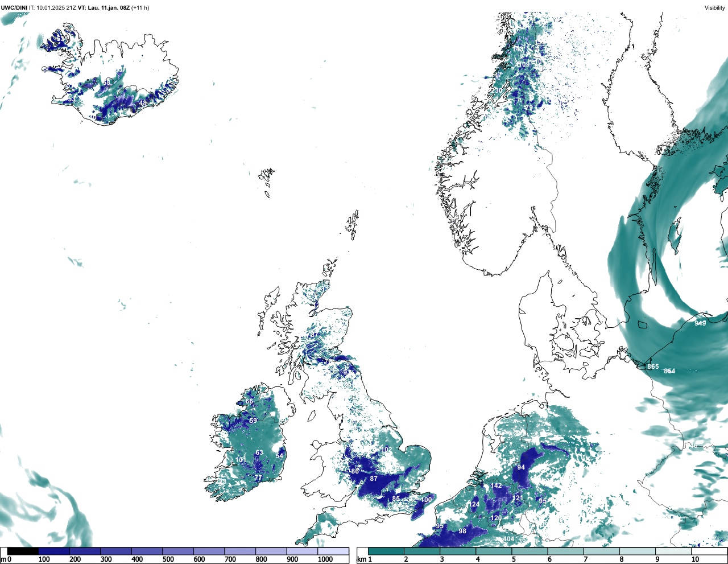Click the '1000' tick label on legend
Viewport: 728px width, 564px height.
325,559
